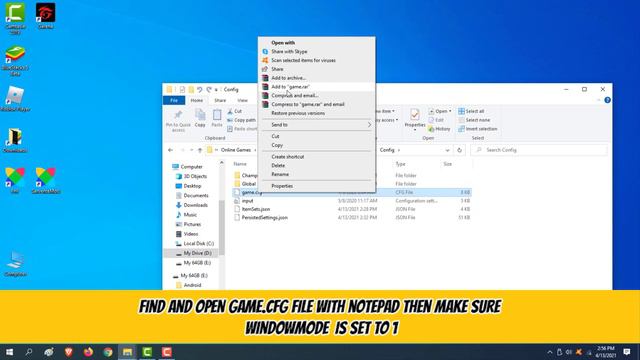
Task: Open the taskbar clock and date
Action: point(606,352)
